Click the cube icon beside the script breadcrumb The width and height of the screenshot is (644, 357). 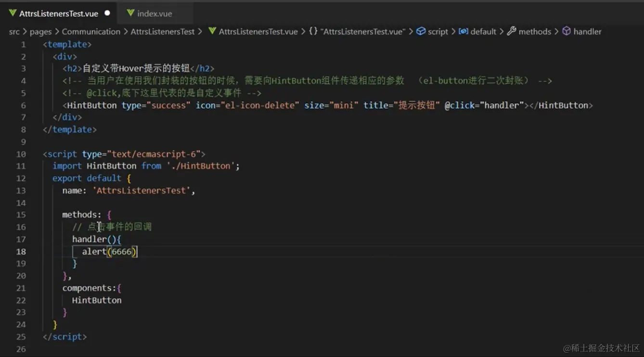pos(421,31)
